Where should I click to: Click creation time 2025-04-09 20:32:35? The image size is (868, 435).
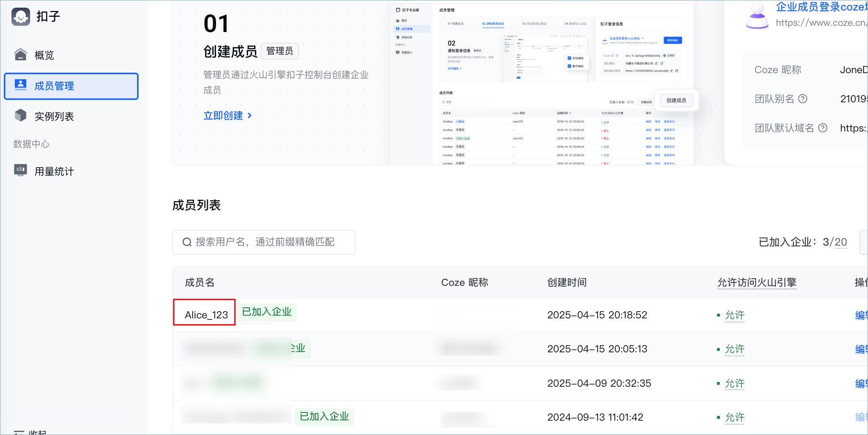599,383
